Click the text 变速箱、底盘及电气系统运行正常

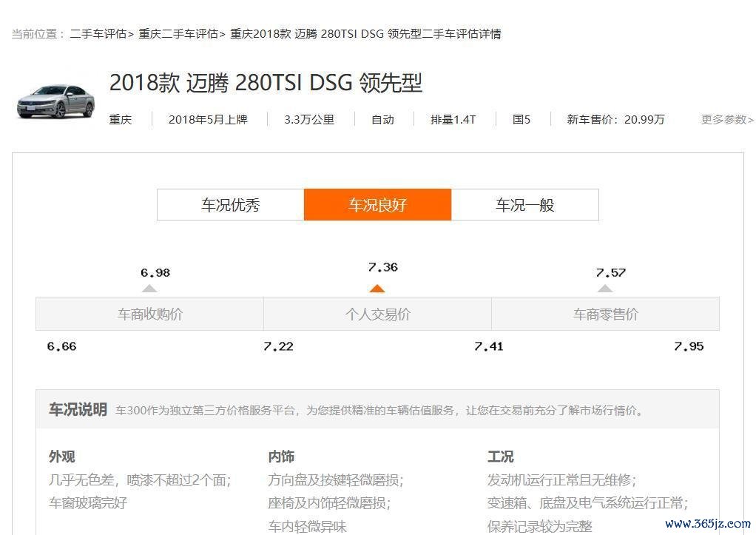[588, 502]
